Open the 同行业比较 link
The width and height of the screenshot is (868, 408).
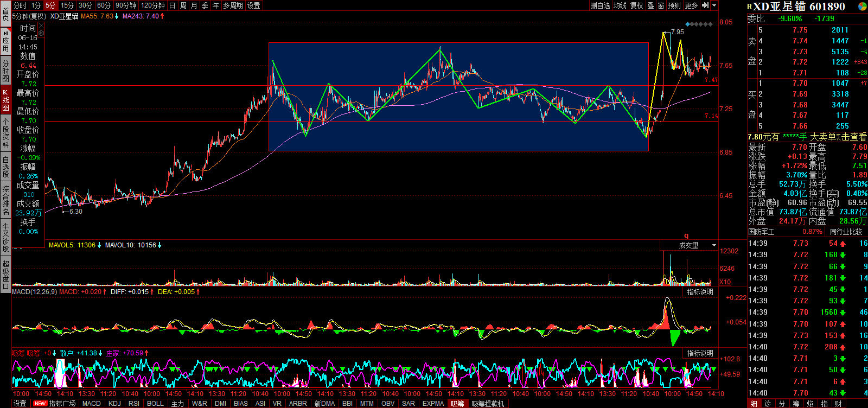(x=846, y=232)
